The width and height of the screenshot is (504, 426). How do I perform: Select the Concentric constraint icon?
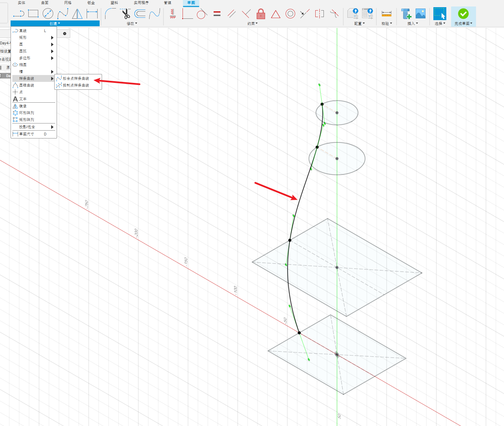[x=290, y=14]
